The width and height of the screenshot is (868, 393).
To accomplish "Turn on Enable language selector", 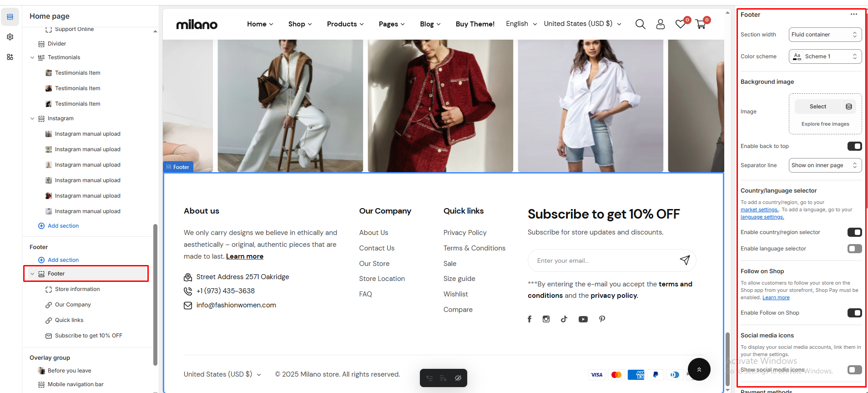I will coord(854,249).
